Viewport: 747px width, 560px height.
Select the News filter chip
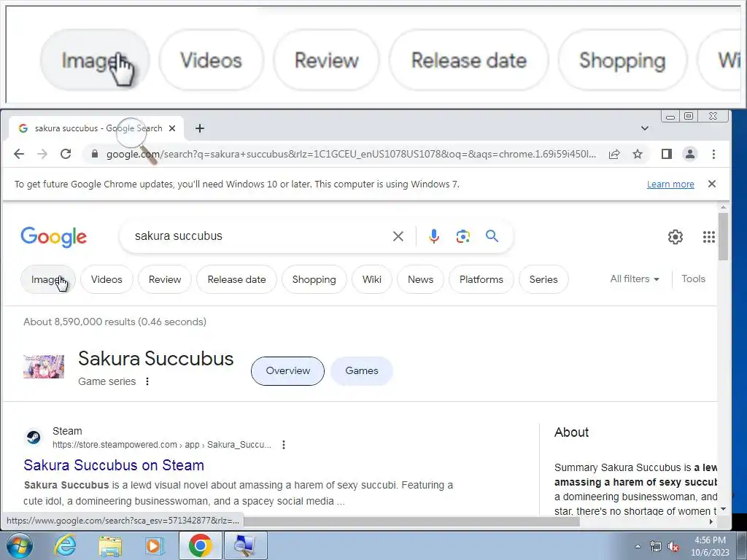click(x=421, y=279)
